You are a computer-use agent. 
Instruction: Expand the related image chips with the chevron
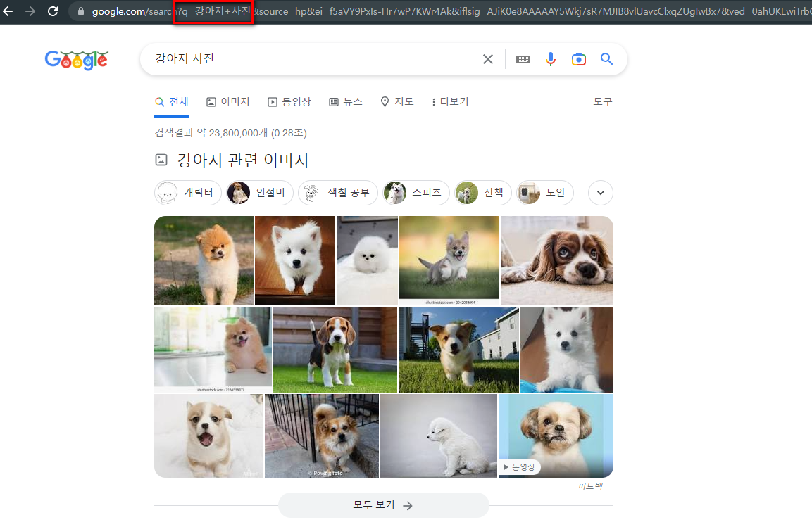coord(600,192)
